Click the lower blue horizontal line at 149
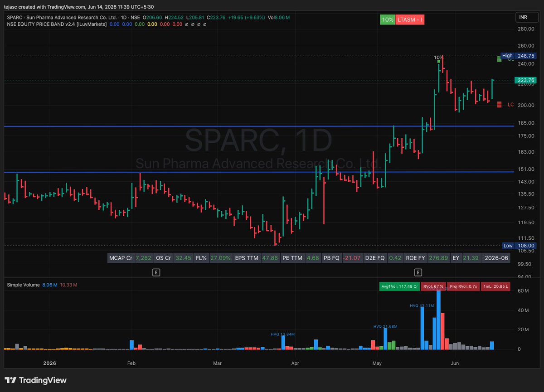 coord(258,172)
